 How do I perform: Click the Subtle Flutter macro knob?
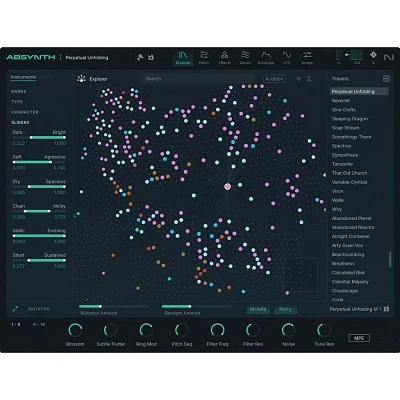[x=111, y=330]
